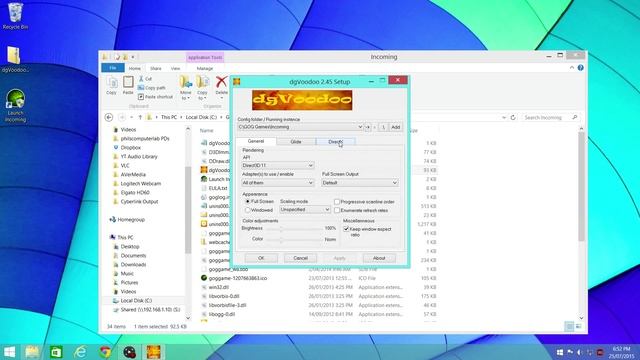Viewport: 640px width, 360px height.
Task: Open the Manage ribbon tab
Action: (205, 69)
